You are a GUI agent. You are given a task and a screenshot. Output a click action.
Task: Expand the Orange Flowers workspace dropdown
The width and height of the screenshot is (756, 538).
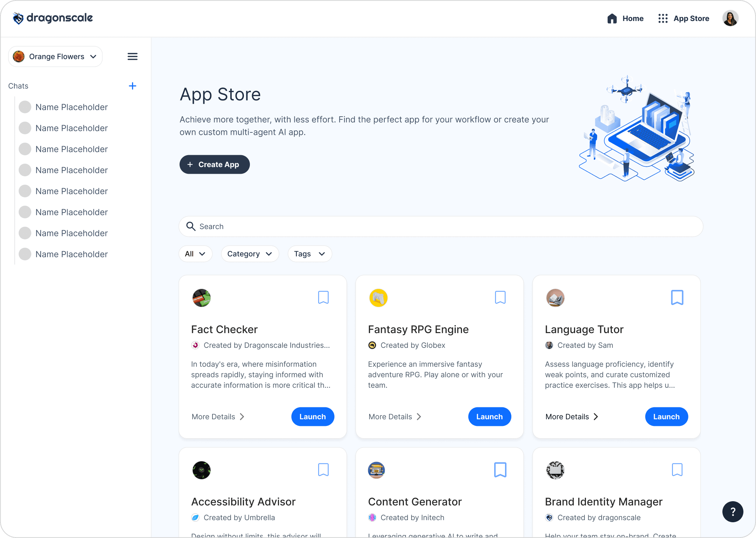(x=55, y=56)
